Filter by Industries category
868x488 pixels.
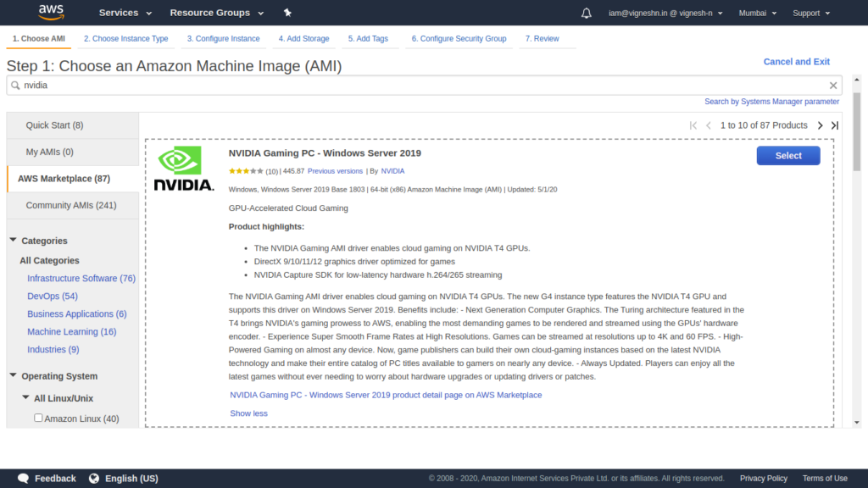[x=53, y=349]
